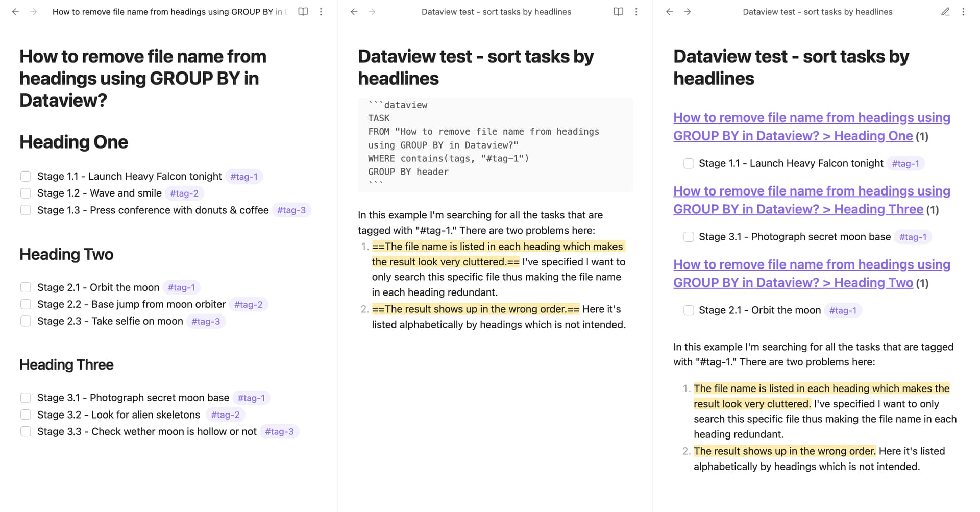Go forward in the right pane
Viewport: 980px width, 512px height.
(688, 12)
